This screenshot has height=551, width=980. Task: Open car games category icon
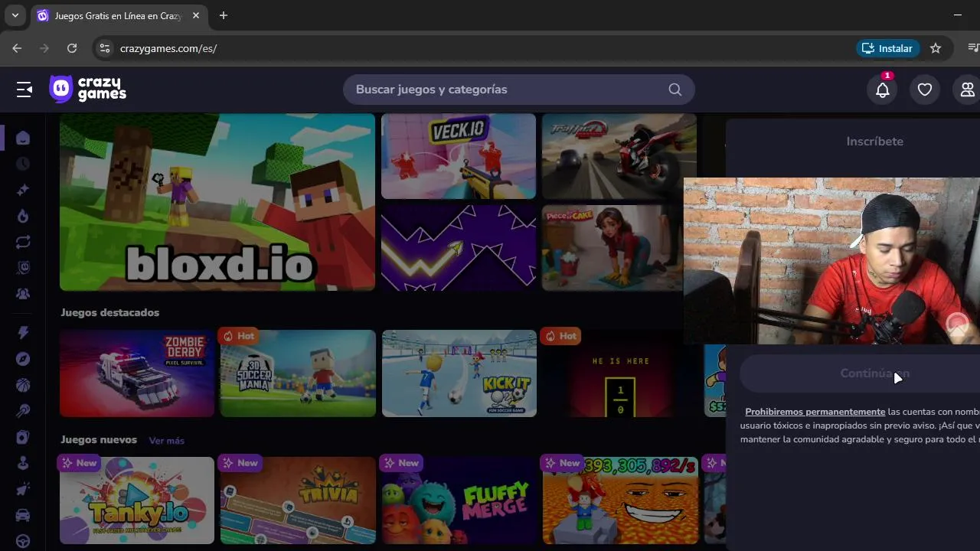coord(23,515)
